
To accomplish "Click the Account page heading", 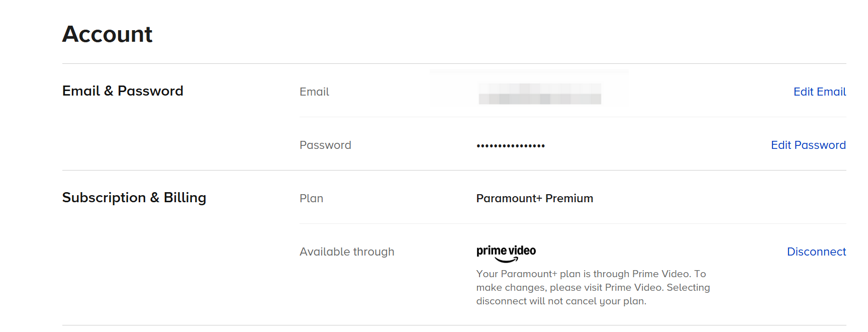I will [107, 34].
